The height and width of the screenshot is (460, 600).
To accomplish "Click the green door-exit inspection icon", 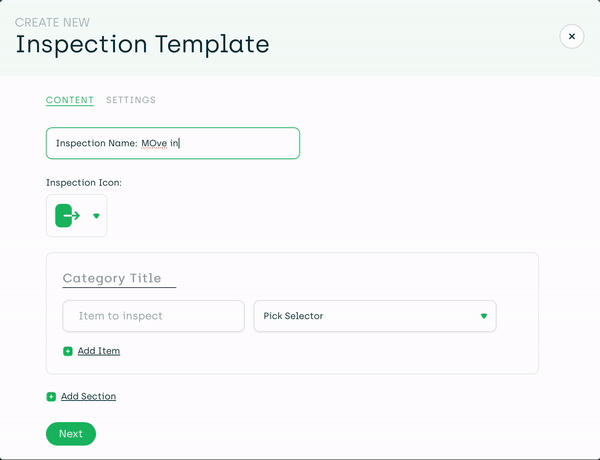I will [67, 215].
